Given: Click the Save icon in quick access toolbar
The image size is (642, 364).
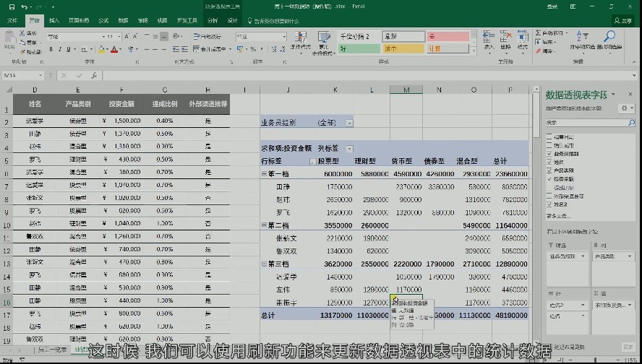Looking at the screenshot, I should [12, 6].
